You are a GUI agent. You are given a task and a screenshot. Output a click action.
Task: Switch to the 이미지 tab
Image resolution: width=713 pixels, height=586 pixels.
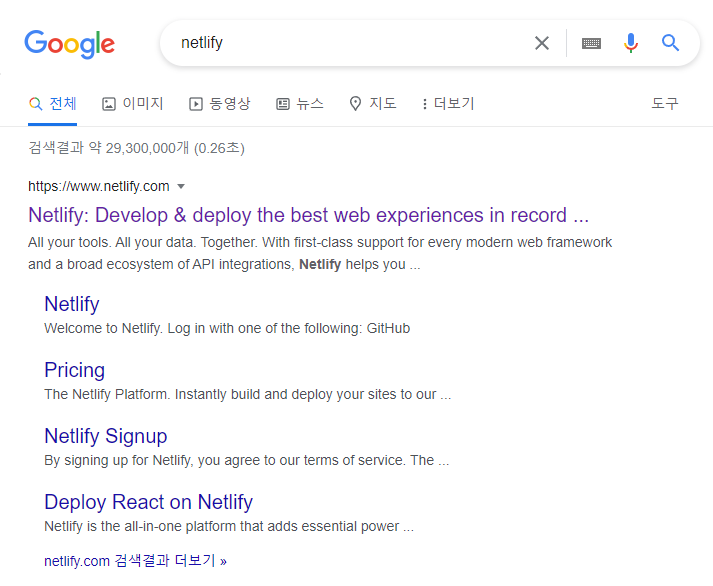[x=132, y=104]
